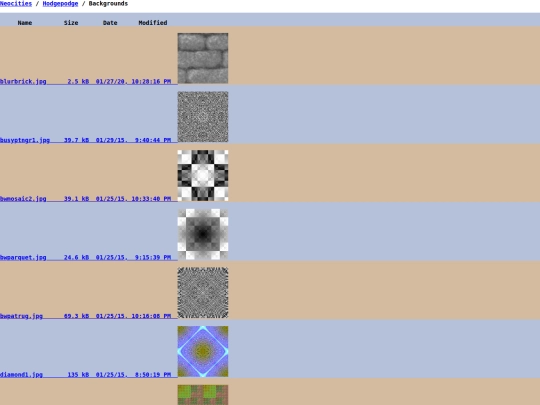The width and height of the screenshot is (540, 405).
Task: Open the diamond1.jpg file link
Action: coord(21,374)
